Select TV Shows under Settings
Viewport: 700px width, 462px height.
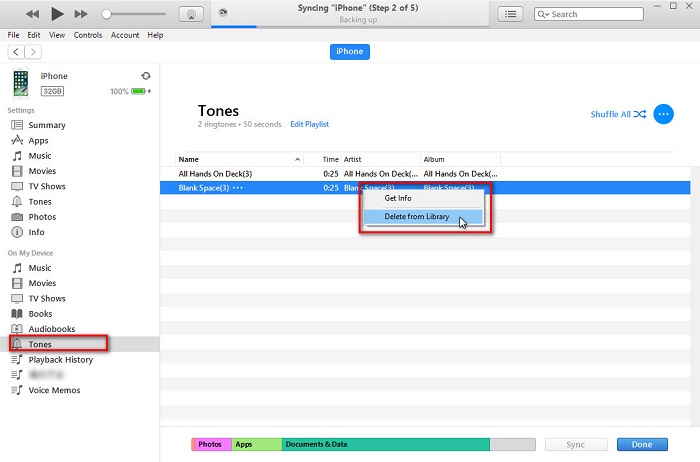pos(47,186)
